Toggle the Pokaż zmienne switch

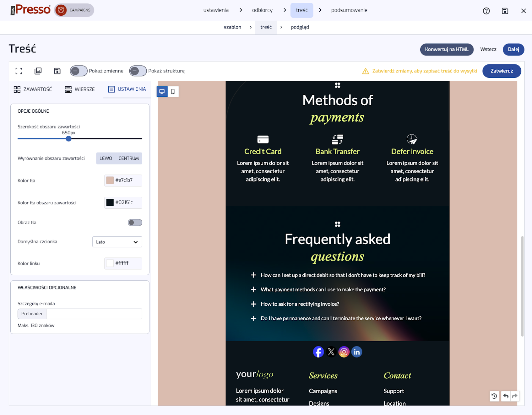[78, 71]
